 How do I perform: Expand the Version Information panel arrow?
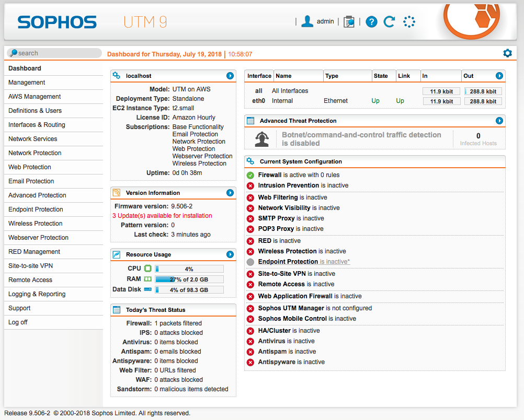click(x=230, y=193)
